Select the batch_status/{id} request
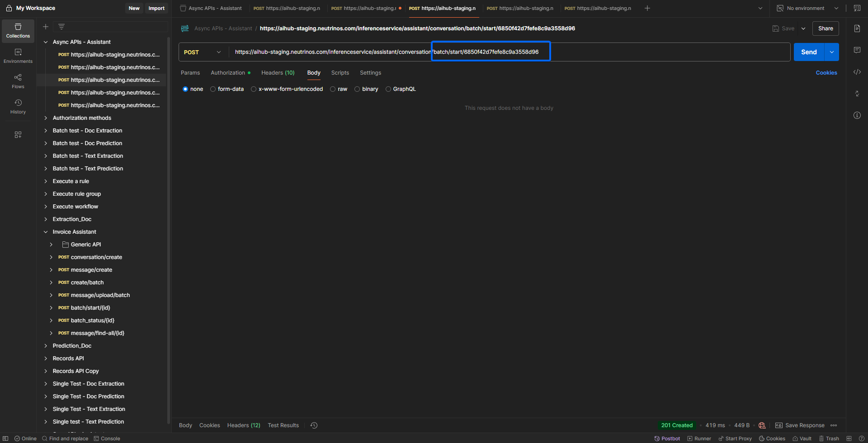The height and width of the screenshot is (443, 868). click(x=92, y=320)
